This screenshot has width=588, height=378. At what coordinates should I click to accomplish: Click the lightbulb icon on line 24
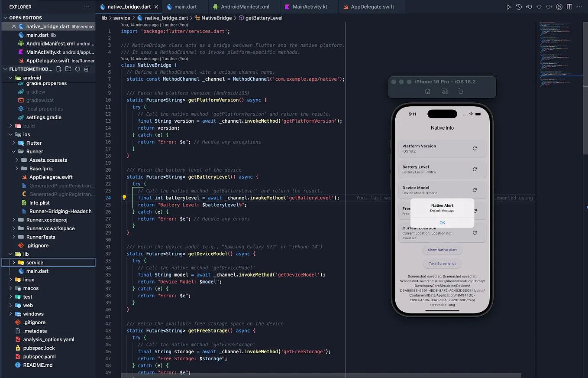[x=124, y=197]
